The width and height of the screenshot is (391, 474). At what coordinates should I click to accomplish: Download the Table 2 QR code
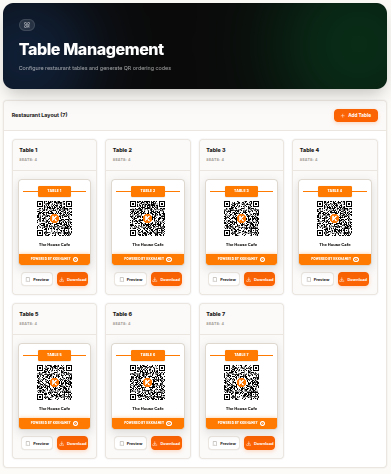(x=166, y=279)
